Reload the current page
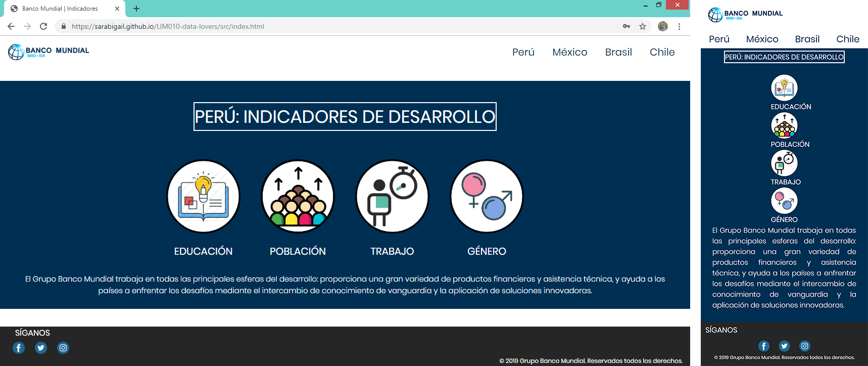The width and height of the screenshot is (868, 366). [x=43, y=26]
